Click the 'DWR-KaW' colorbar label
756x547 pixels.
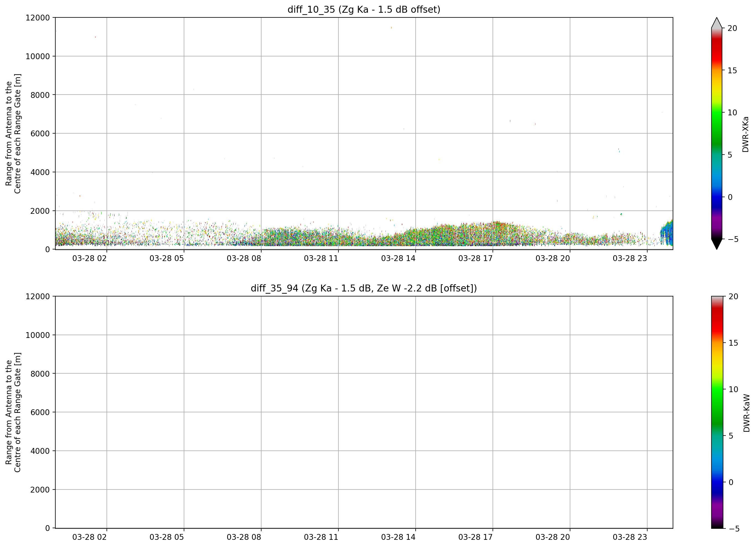tap(747, 413)
